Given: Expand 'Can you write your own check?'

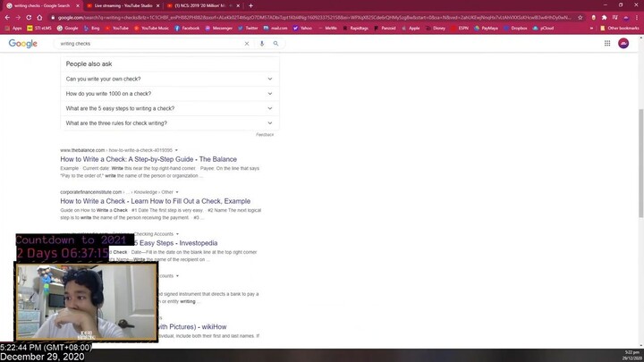Looking at the screenshot, I should pos(169,79).
